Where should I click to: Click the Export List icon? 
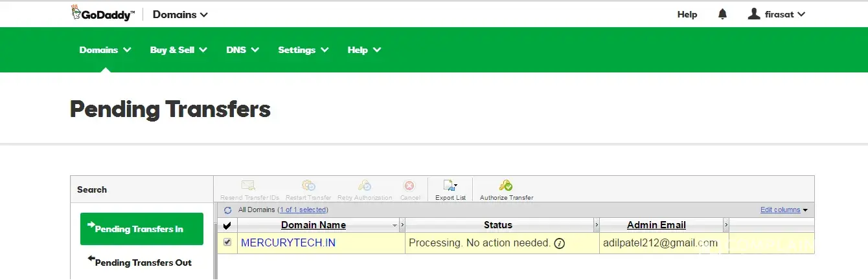(450, 186)
